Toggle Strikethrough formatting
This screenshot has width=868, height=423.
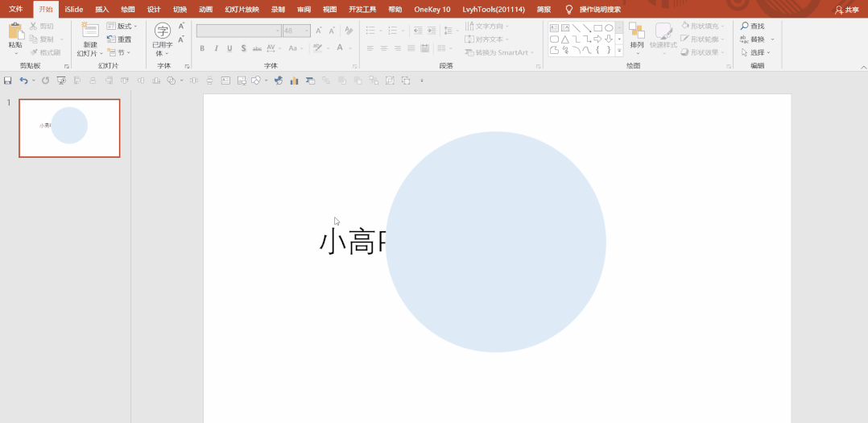[x=257, y=48]
